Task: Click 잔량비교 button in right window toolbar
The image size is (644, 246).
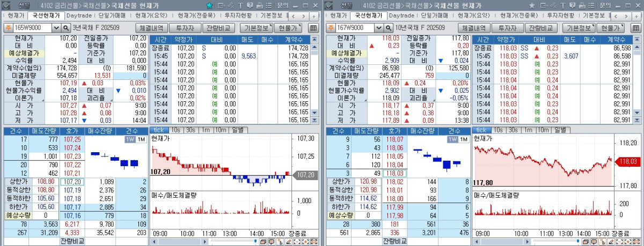Action: (x=540, y=28)
